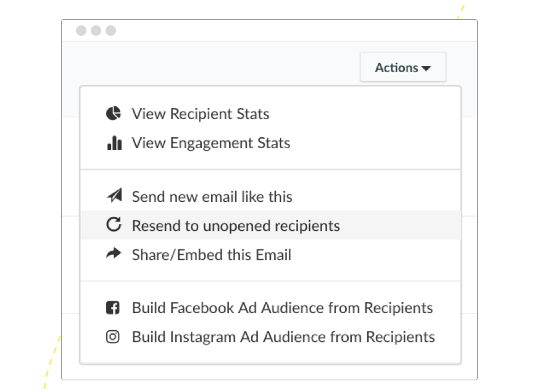This screenshot has width=537, height=392.
Task: Click the empty window title bar area
Action: tap(294, 30)
